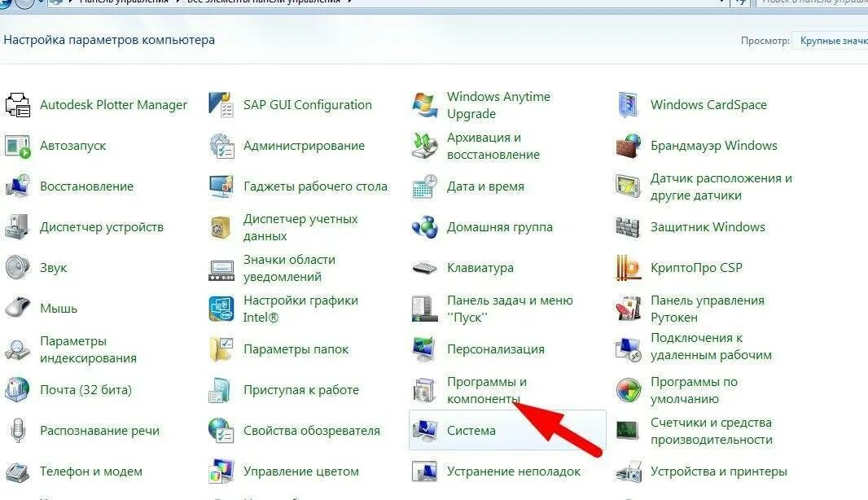
Task: Click the Мышь mouse icon
Action: point(18,308)
